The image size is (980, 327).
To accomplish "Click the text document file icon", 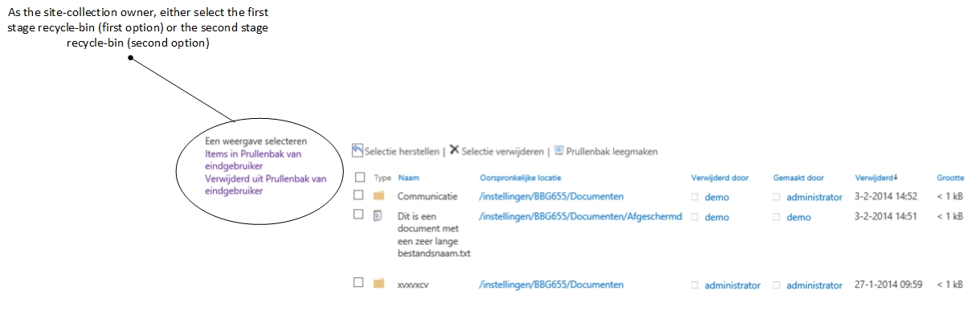I will [378, 215].
